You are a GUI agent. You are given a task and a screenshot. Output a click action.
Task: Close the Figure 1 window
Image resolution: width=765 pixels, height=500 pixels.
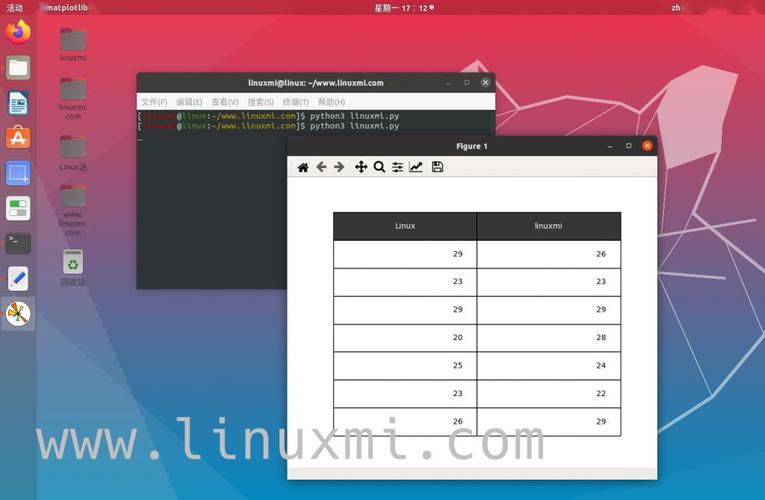click(647, 145)
